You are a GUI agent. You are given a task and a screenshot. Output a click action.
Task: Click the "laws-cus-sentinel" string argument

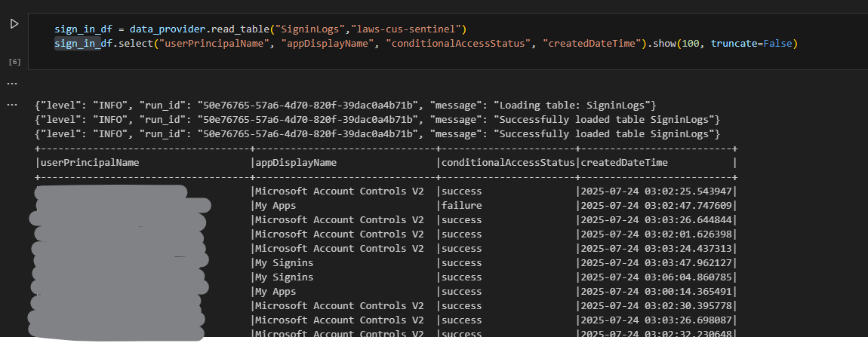(405, 29)
